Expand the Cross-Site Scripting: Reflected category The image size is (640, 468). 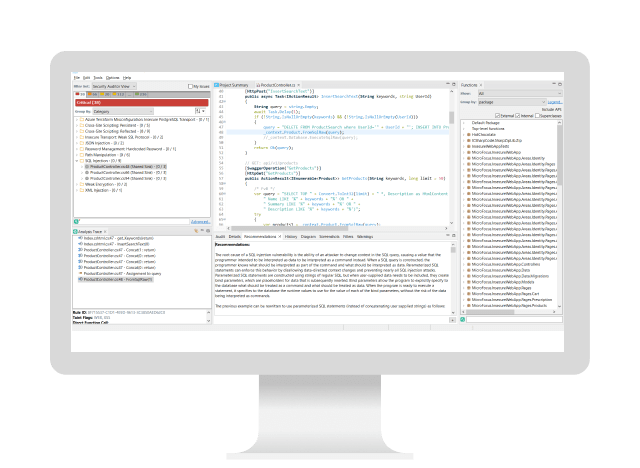(77, 131)
